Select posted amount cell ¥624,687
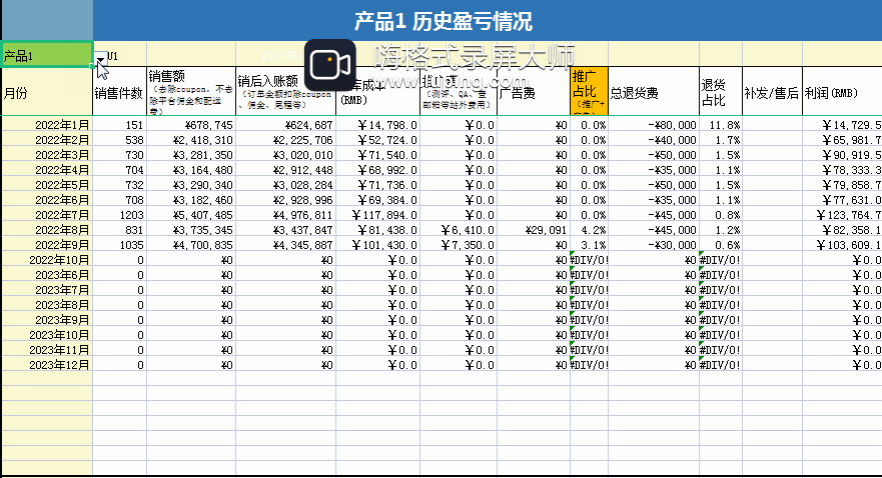882x478 pixels. pyautogui.click(x=286, y=125)
